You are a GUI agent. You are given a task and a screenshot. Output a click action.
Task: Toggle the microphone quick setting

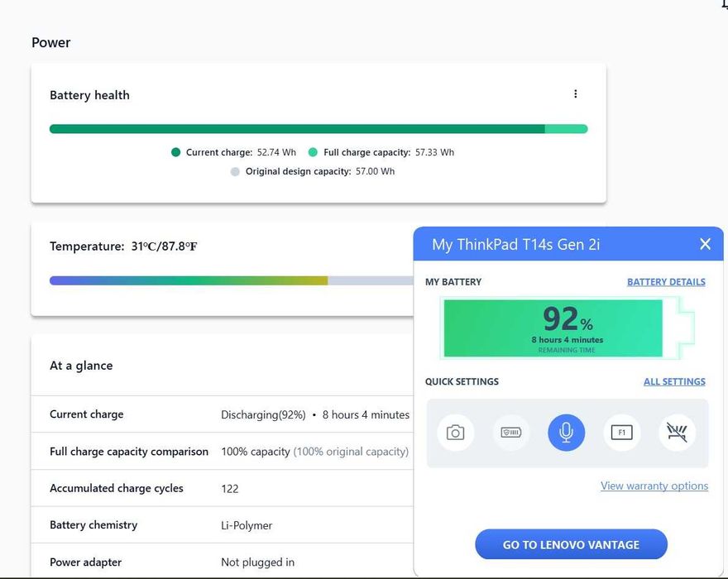point(566,433)
